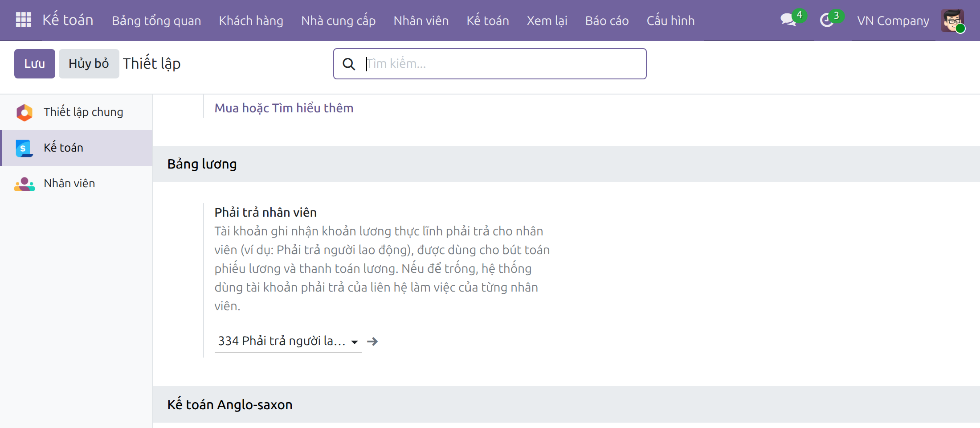Click the Thiết lập chung hexagon icon

click(24, 112)
